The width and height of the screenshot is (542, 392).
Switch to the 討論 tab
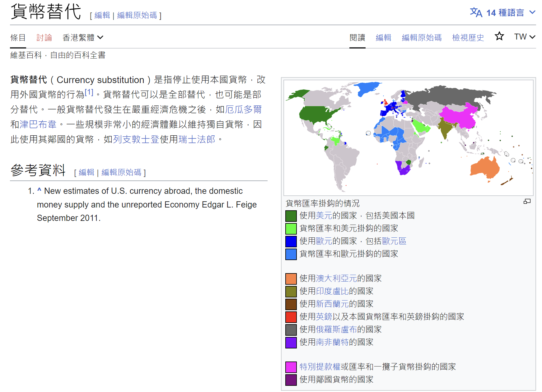pyautogui.click(x=44, y=37)
